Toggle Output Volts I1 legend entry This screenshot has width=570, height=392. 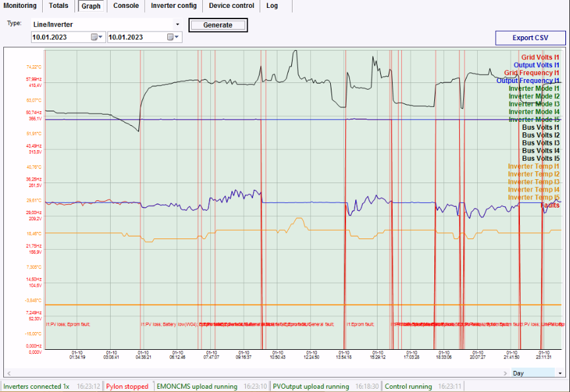(536, 65)
